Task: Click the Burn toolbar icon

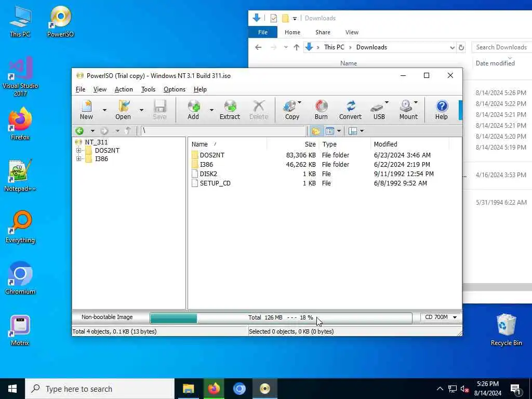Action: 321,110
